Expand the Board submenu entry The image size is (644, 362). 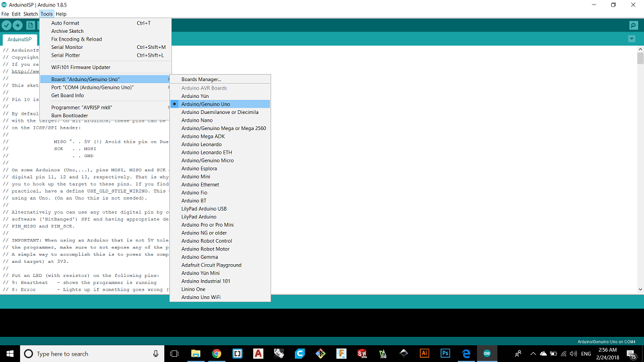click(x=106, y=79)
